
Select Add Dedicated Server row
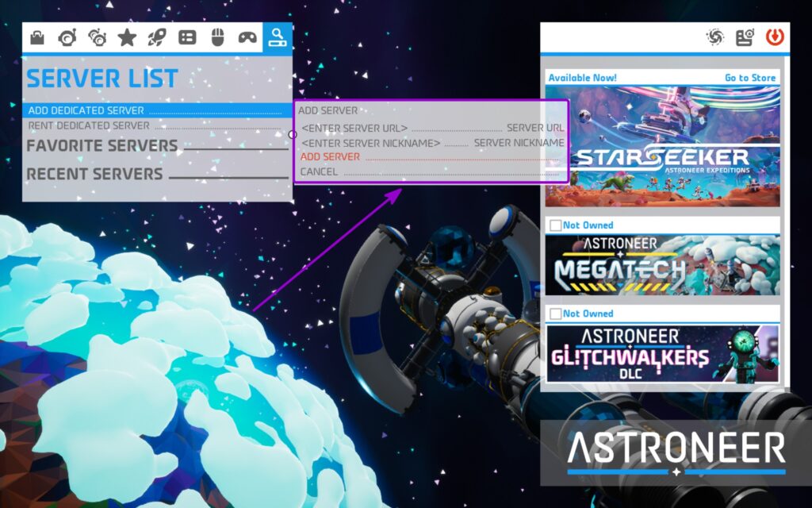(158, 110)
